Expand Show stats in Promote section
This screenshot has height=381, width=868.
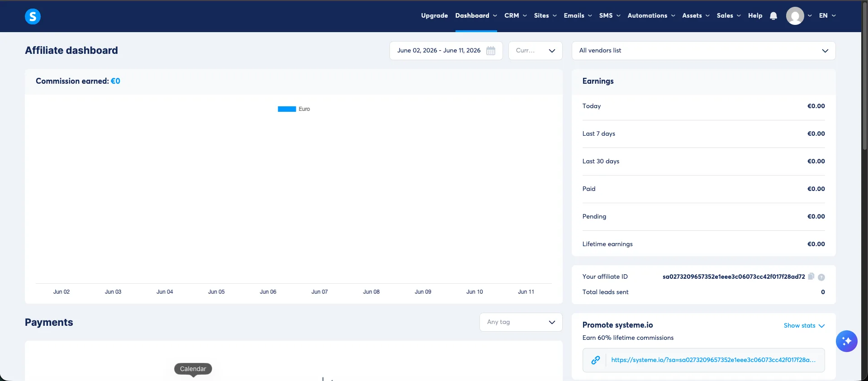click(x=804, y=326)
